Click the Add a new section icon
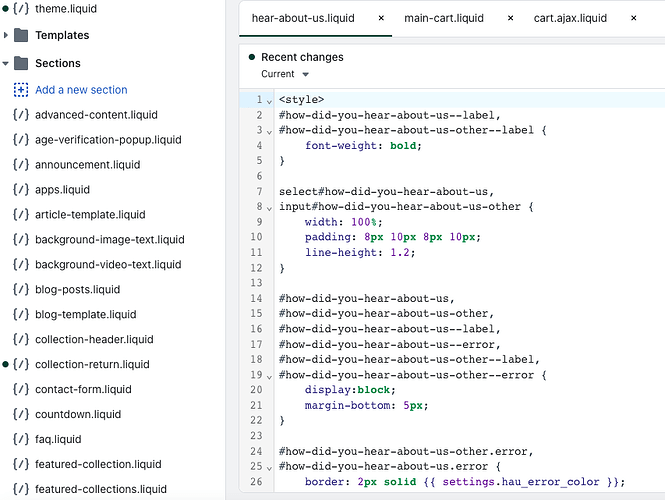Viewport: 665px width, 500px height. (21, 90)
